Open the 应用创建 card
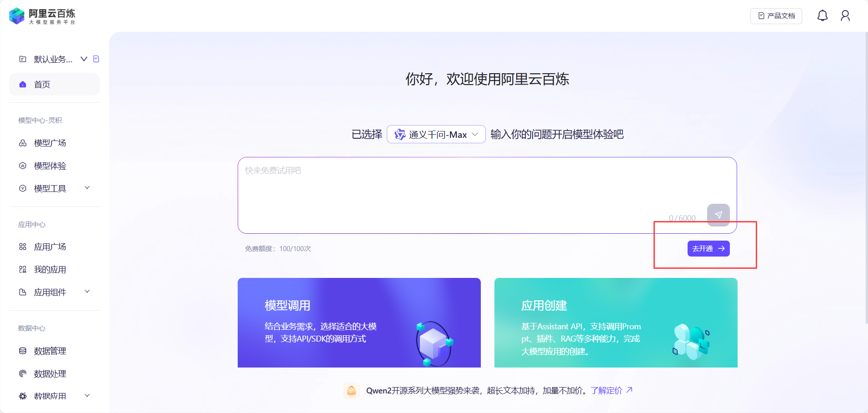 click(x=616, y=322)
